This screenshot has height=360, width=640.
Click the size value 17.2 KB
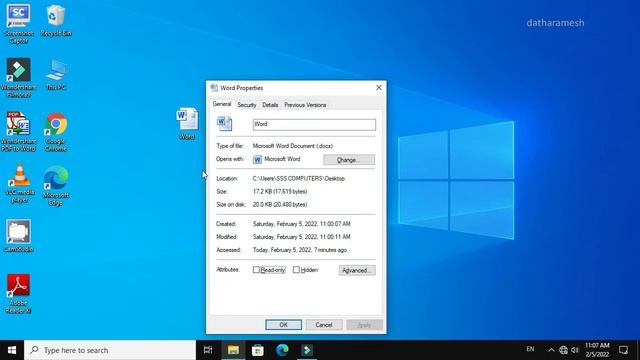point(280,191)
